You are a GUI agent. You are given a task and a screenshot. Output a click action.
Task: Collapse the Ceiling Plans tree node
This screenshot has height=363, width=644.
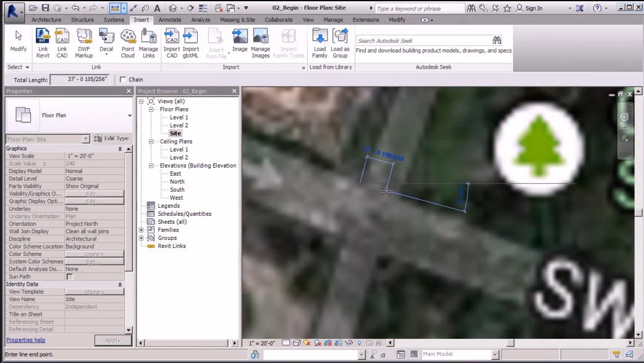tap(151, 142)
